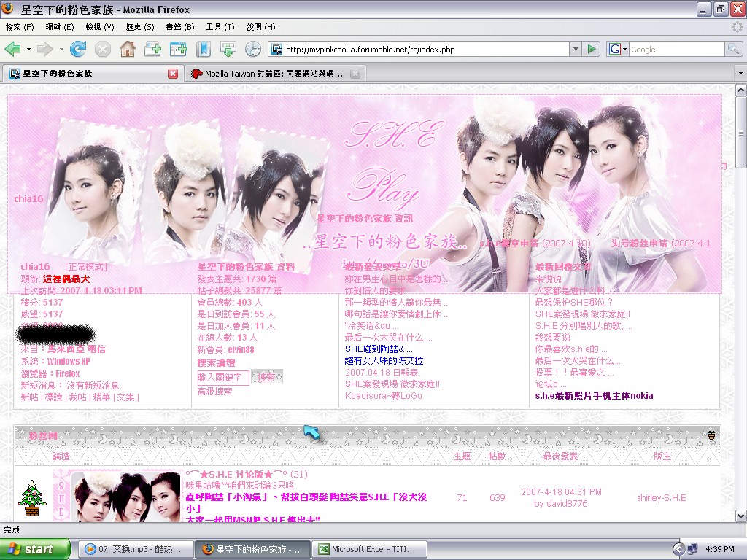
Task: Open the URL history dropdown arrow
Action: [576, 50]
